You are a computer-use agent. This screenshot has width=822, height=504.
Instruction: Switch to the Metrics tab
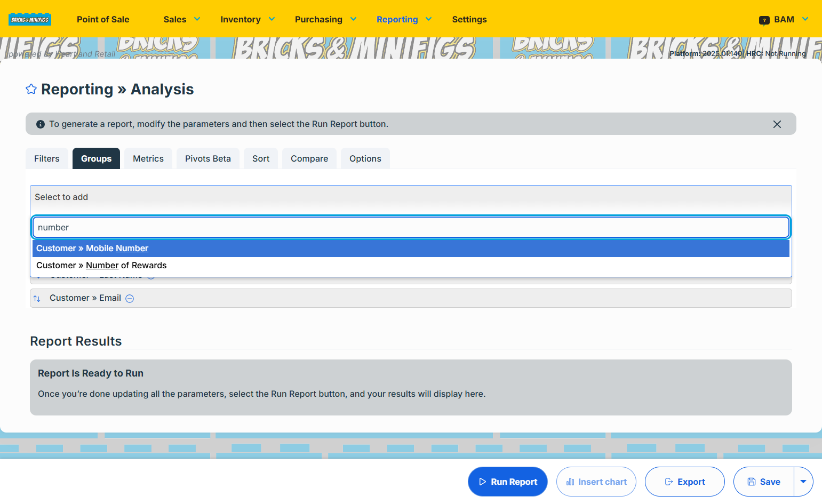(148, 158)
